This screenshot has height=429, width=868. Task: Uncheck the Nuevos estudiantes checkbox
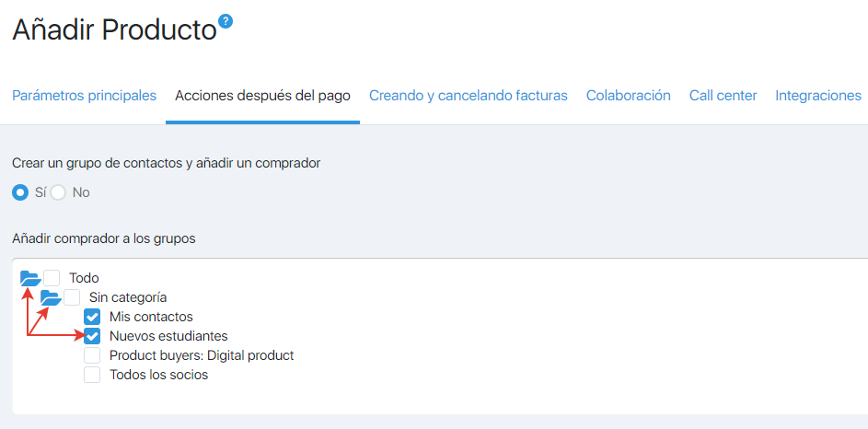pyautogui.click(x=92, y=336)
